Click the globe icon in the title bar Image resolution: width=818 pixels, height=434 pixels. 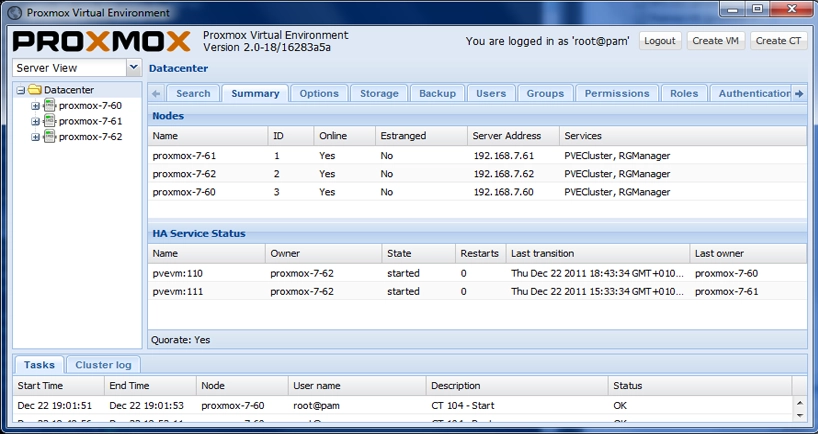click(x=15, y=12)
